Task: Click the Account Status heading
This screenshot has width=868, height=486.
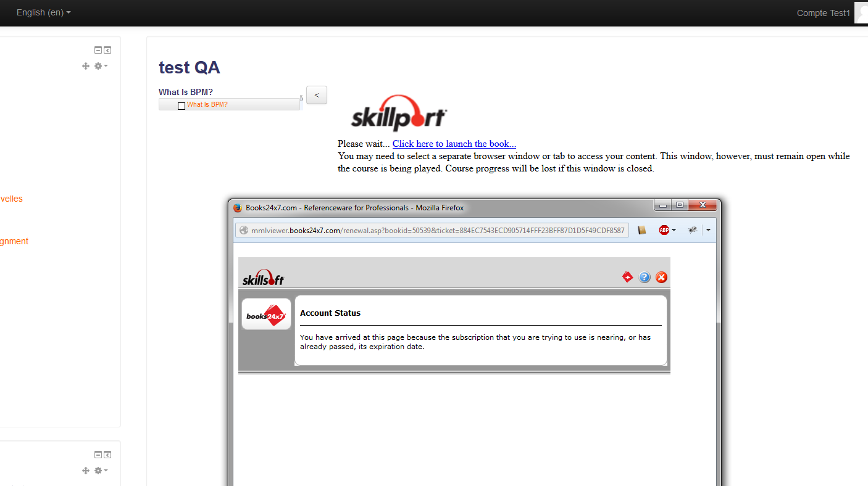Action: pyautogui.click(x=330, y=313)
